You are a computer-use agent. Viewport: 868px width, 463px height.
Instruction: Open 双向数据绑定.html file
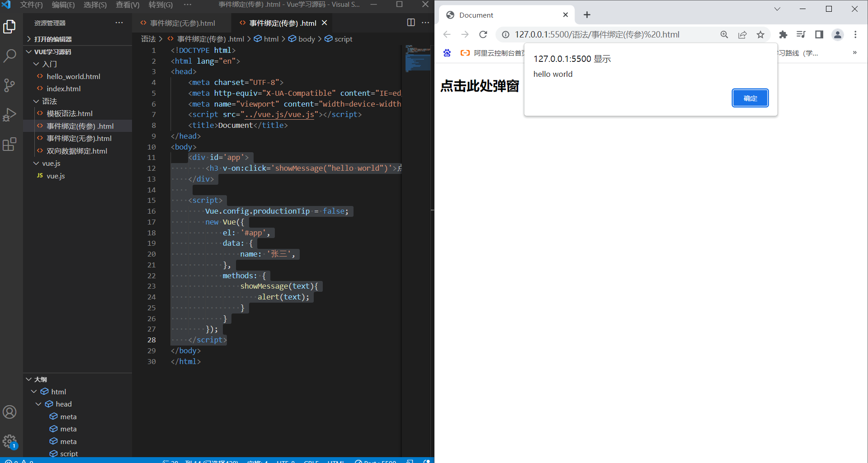(77, 151)
